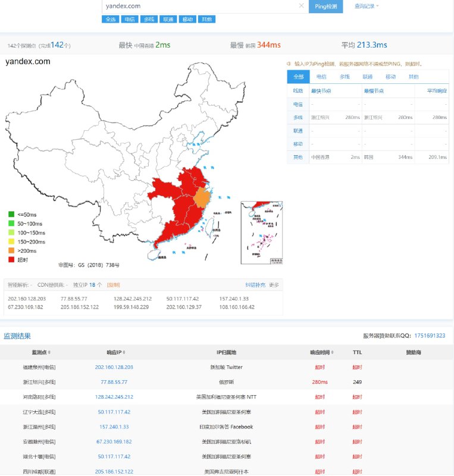Toggle the 其他 filter below the search box

coord(207,20)
